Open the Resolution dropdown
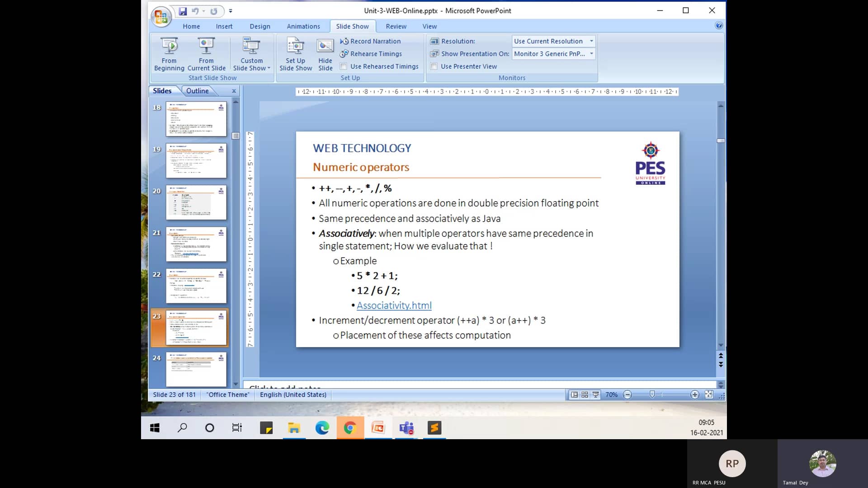 pyautogui.click(x=592, y=41)
